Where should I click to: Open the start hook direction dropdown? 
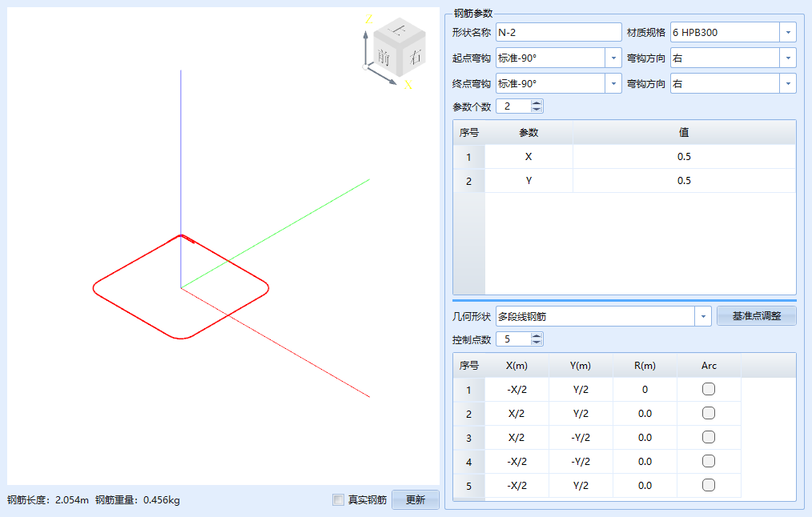(x=788, y=58)
